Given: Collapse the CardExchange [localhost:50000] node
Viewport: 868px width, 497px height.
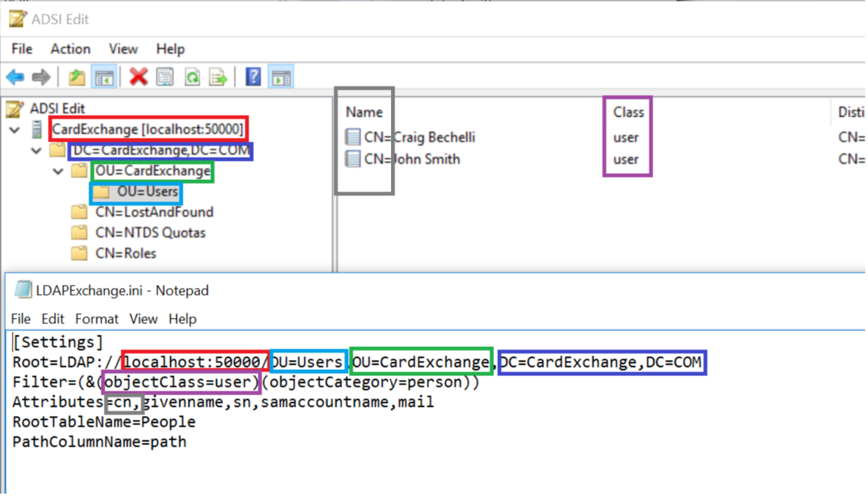Looking at the screenshot, I should click(x=15, y=130).
